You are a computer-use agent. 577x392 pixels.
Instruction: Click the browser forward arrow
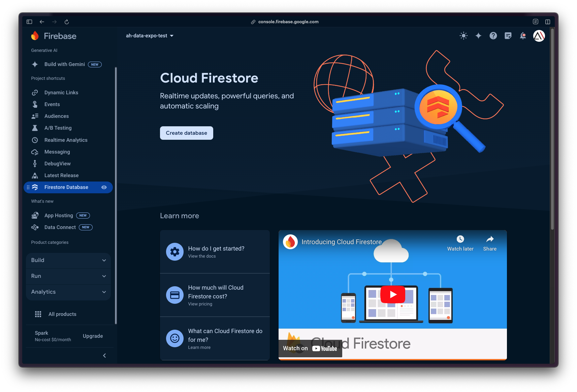pos(54,22)
